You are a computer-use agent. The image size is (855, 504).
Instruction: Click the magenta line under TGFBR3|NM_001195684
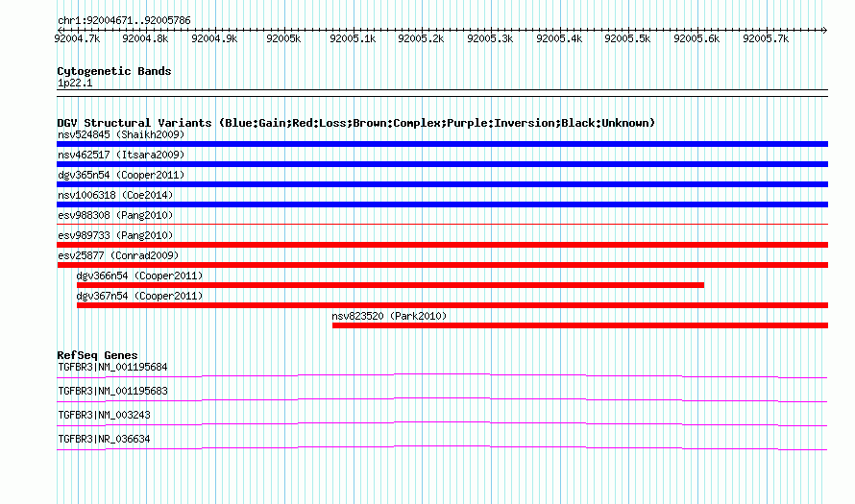pyautogui.click(x=442, y=375)
